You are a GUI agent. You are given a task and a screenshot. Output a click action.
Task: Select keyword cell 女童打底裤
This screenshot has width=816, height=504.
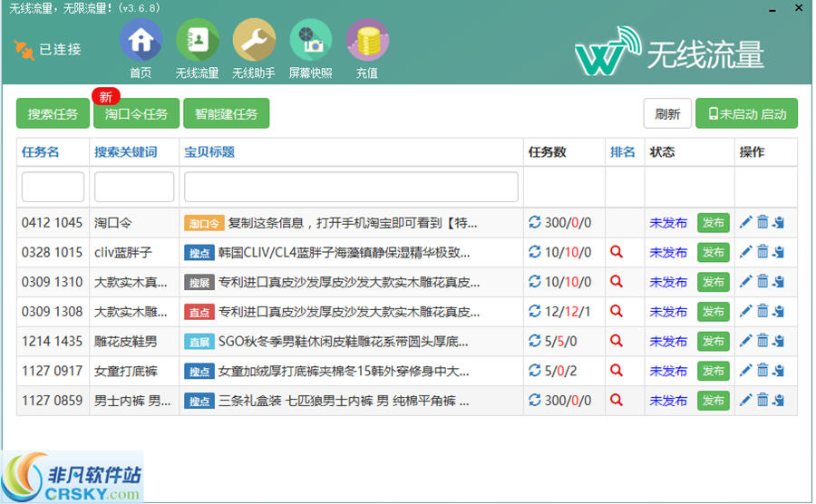click(x=125, y=371)
